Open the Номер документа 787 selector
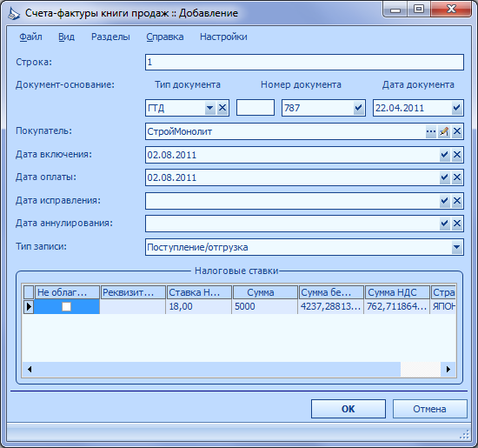The height and width of the screenshot is (448, 478). [359, 108]
